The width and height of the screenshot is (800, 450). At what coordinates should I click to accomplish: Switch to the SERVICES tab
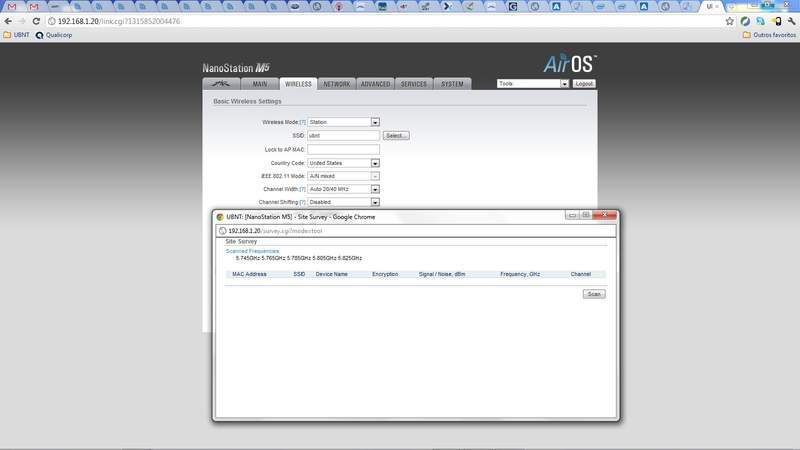pos(414,84)
